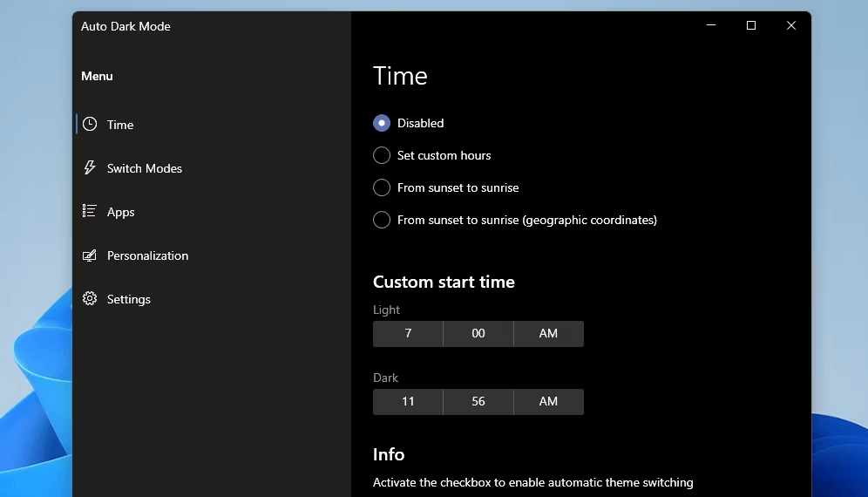Minimize the Auto Dark Mode window
The height and width of the screenshot is (497, 868).
point(711,26)
